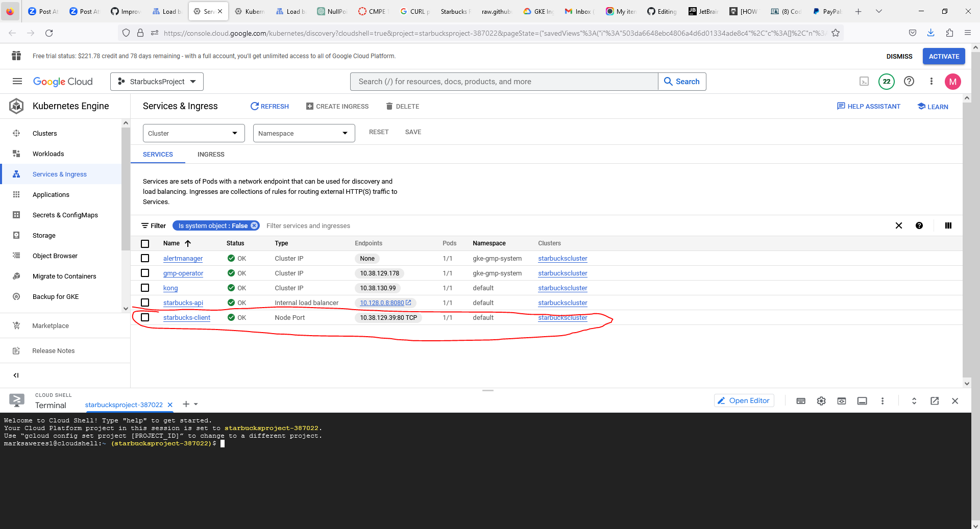
Task: Open the Object Browser sidebar item
Action: pyautogui.click(x=55, y=256)
